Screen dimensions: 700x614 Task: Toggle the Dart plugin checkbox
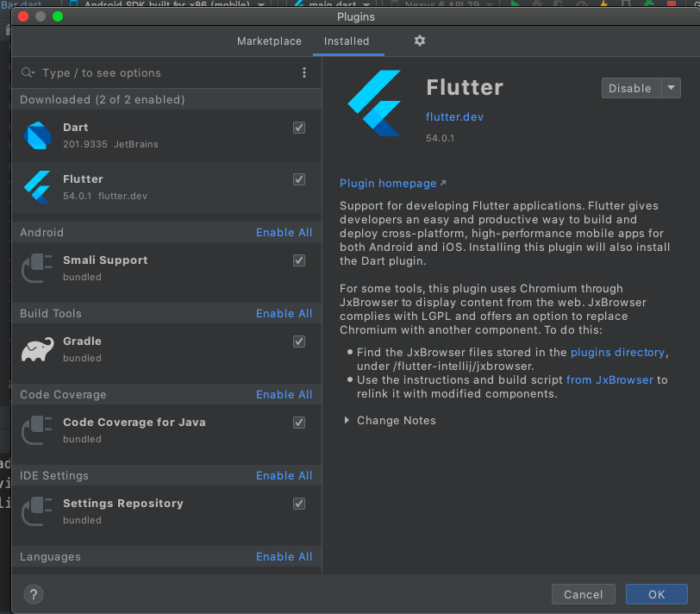click(299, 128)
